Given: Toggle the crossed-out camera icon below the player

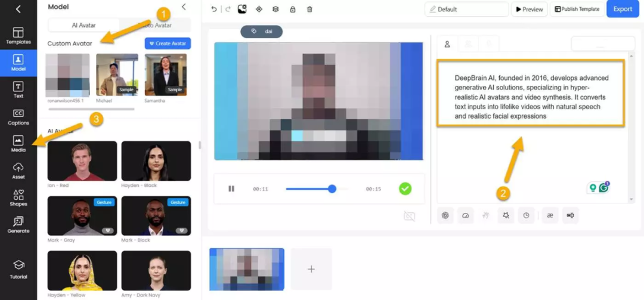Looking at the screenshot, I should (410, 216).
